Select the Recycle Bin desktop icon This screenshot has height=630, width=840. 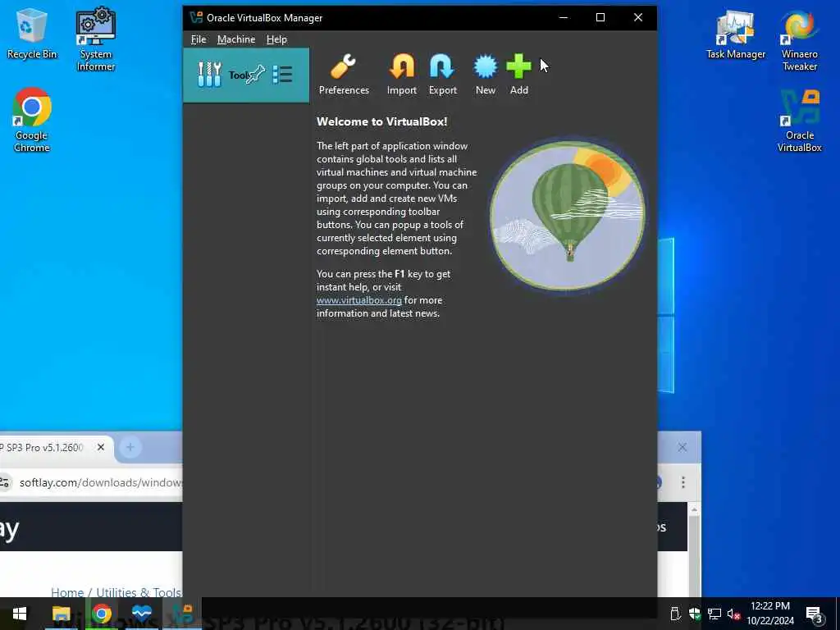tap(32, 34)
